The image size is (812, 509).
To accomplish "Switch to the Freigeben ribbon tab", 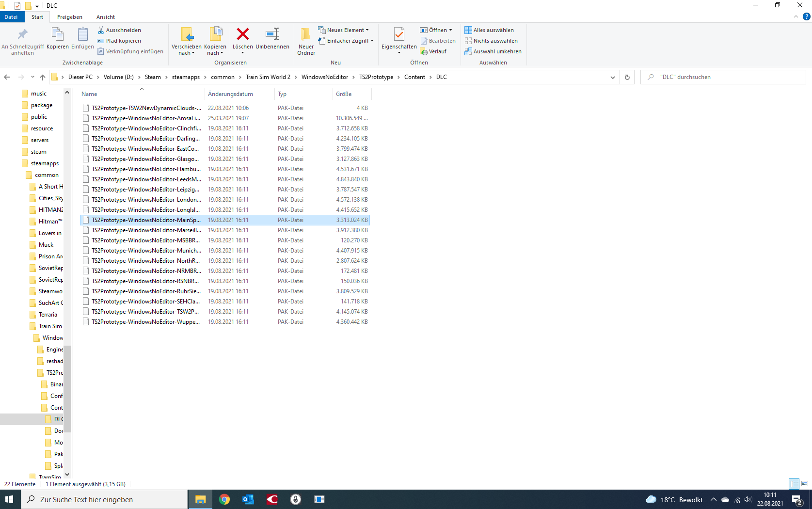I will (x=70, y=17).
